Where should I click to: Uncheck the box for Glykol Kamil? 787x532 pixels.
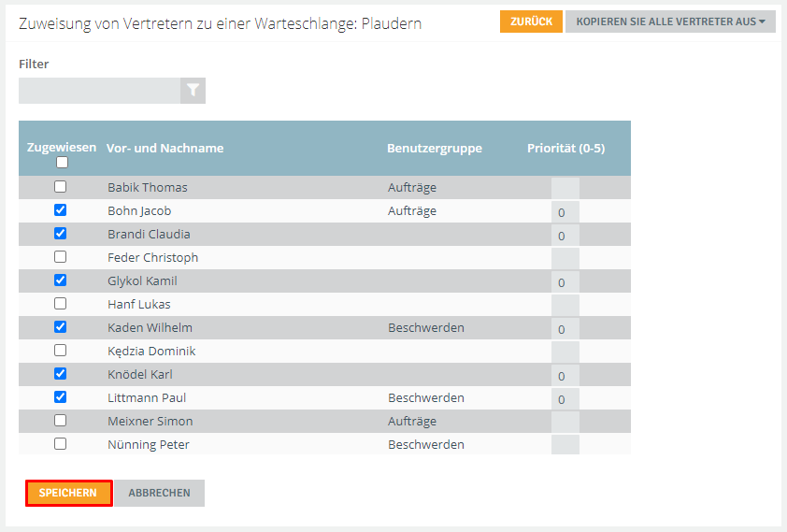click(x=60, y=280)
